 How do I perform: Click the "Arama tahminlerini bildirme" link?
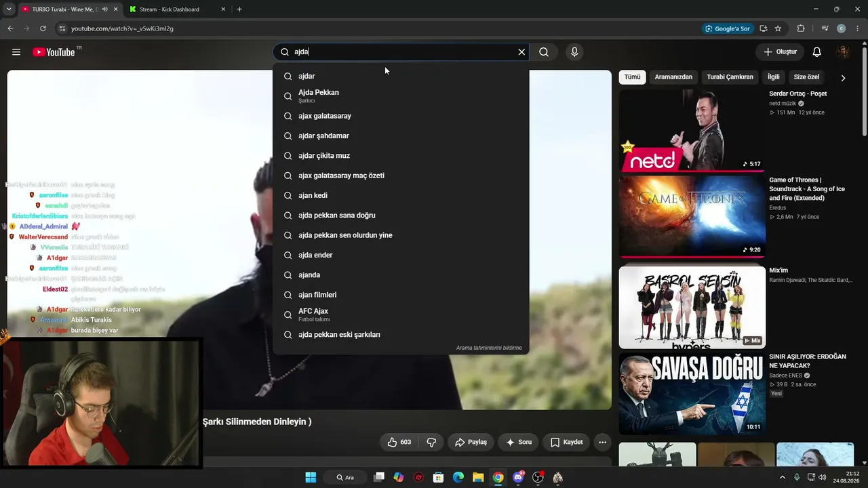489,348
